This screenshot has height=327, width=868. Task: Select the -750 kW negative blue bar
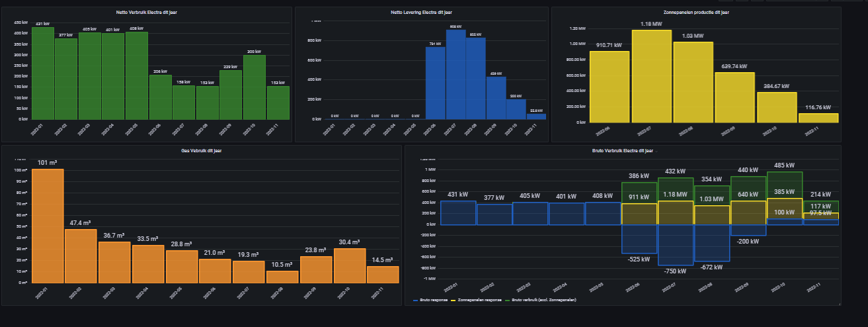(676, 245)
